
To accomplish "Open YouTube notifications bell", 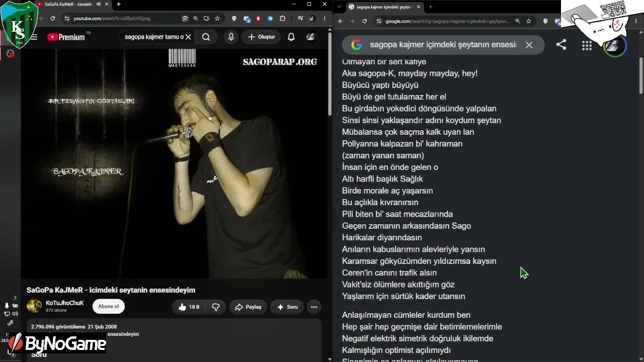I will click(x=291, y=37).
